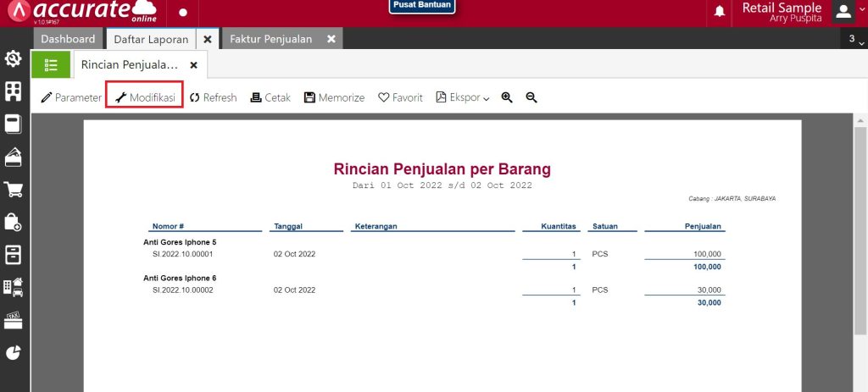Image resolution: width=868 pixels, height=392 pixels.
Task: Refresh the report
Action: [213, 97]
